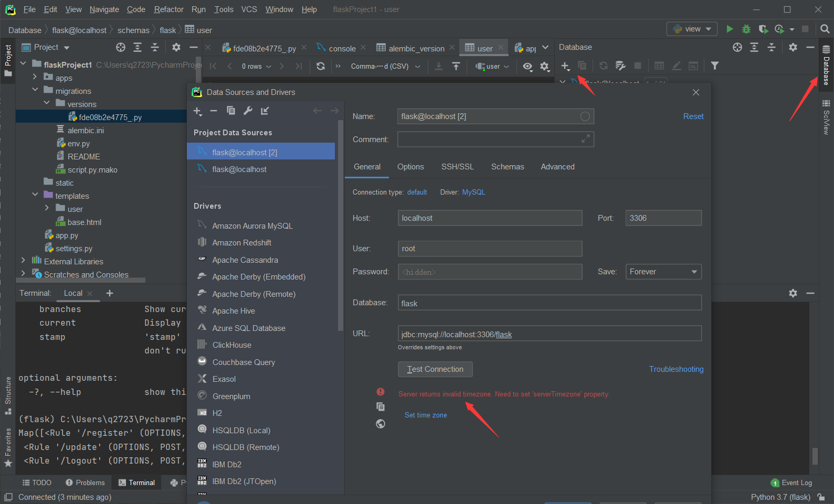Viewport: 834px width, 504px height.
Task: Open the Event Log
Action: (791, 482)
